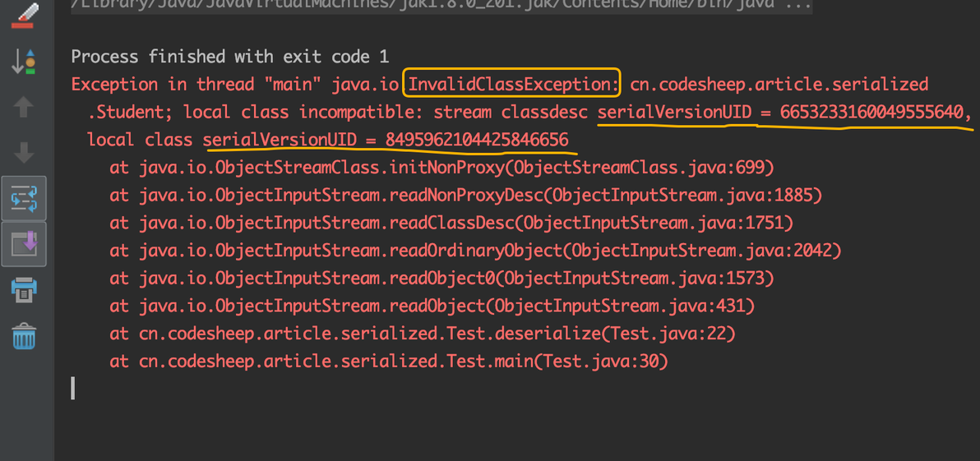Clear all console output with the trash icon
The image size is (980, 461).
(x=24, y=336)
